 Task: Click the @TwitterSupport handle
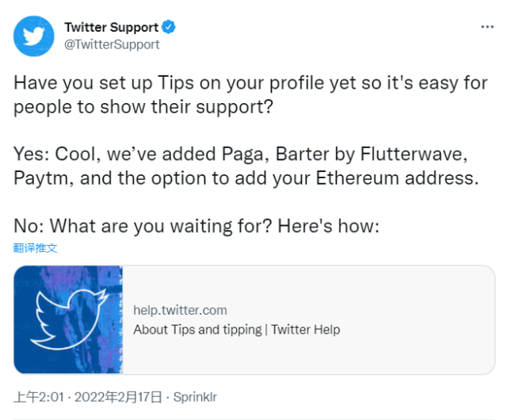(112, 44)
